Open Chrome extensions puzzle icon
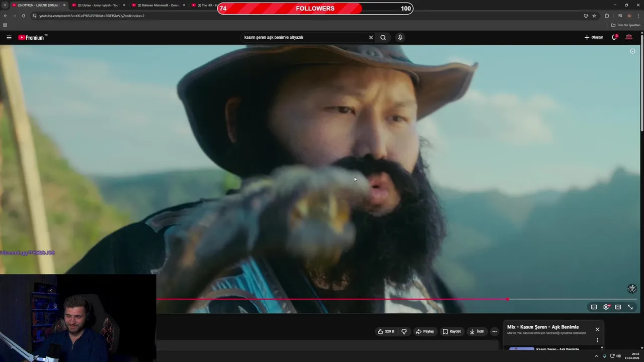This screenshot has width=644, height=362. point(607,16)
